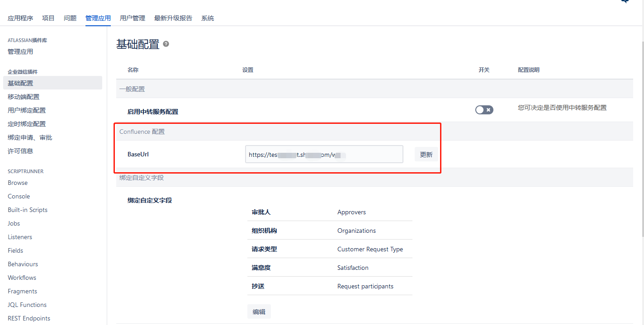Go to 用户绑定配置 sidebar link
The height and width of the screenshot is (325, 644).
(x=27, y=110)
